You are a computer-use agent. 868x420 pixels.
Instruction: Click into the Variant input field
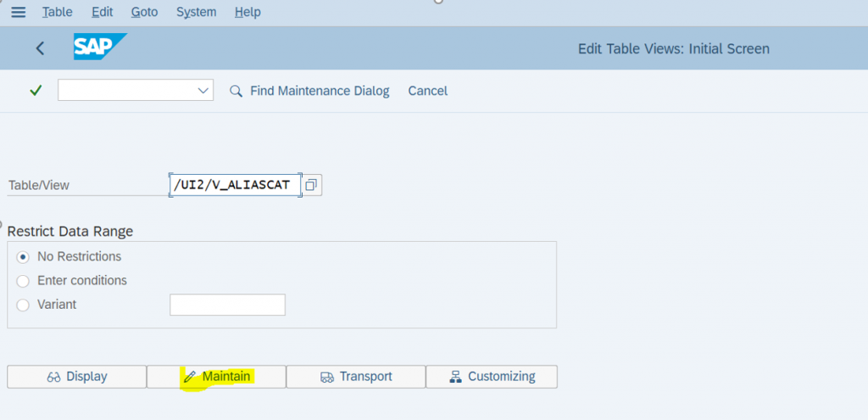[227, 305]
